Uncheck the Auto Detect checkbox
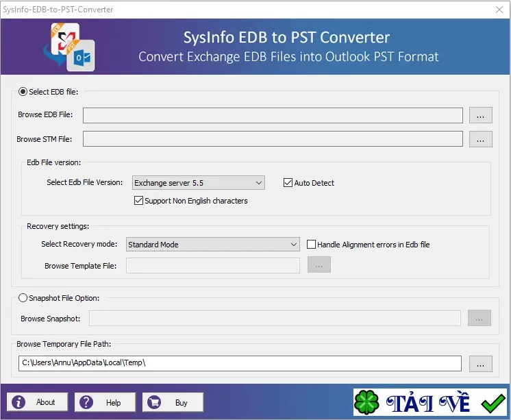The height and width of the screenshot is (420, 511). click(x=288, y=183)
